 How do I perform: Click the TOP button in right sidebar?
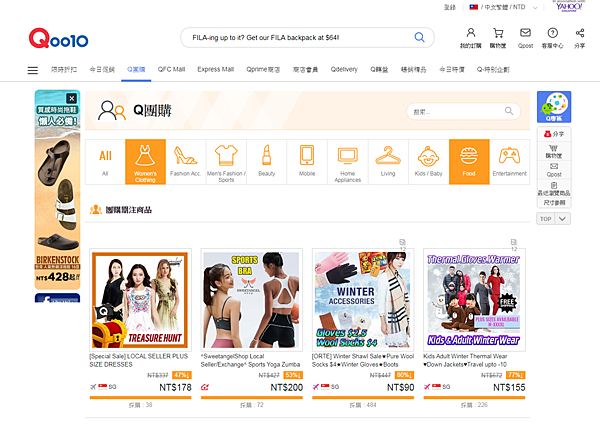tap(545, 219)
